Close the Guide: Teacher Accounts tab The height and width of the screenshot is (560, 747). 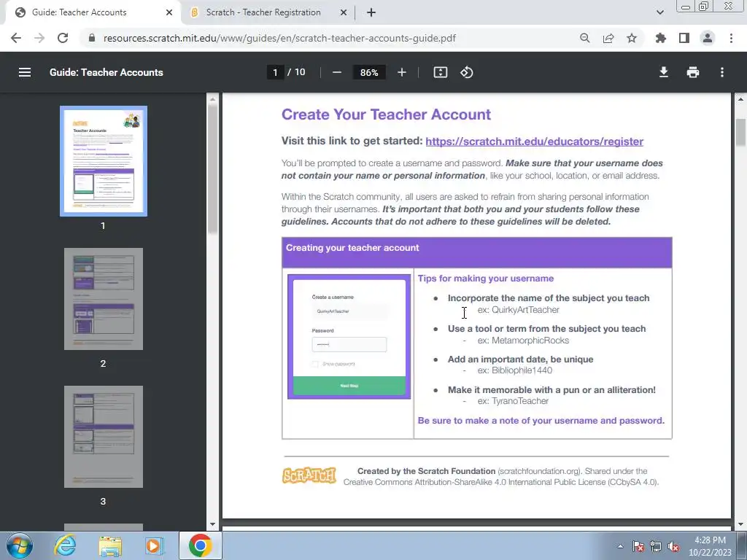pyautogui.click(x=169, y=12)
